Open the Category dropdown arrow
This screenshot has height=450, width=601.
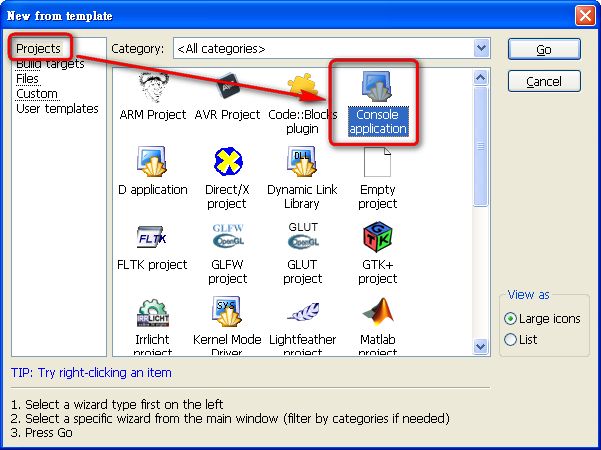[x=481, y=48]
